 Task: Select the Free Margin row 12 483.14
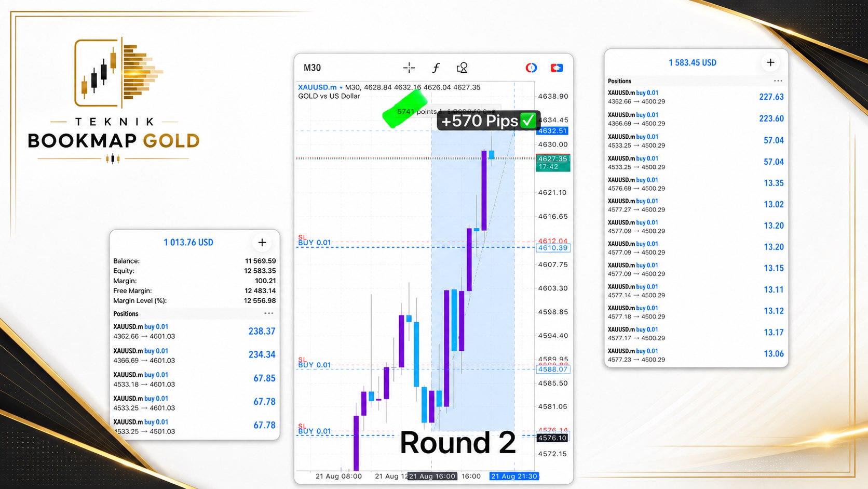pos(195,290)
